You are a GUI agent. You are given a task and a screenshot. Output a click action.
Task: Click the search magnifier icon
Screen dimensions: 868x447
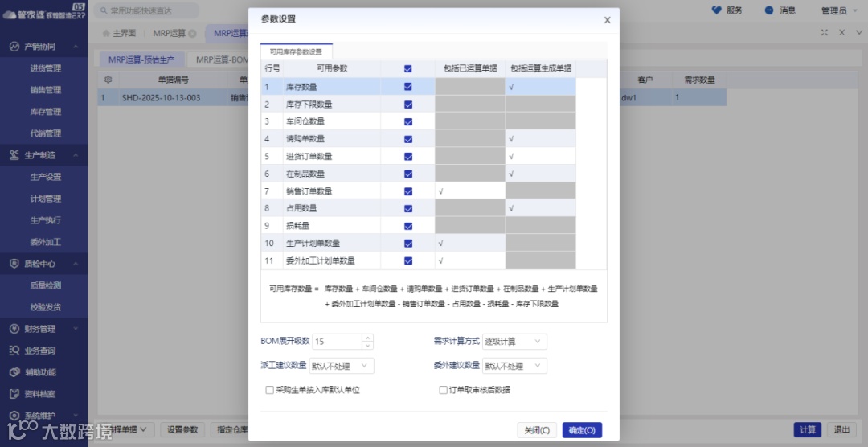click(x=104, y=10)
